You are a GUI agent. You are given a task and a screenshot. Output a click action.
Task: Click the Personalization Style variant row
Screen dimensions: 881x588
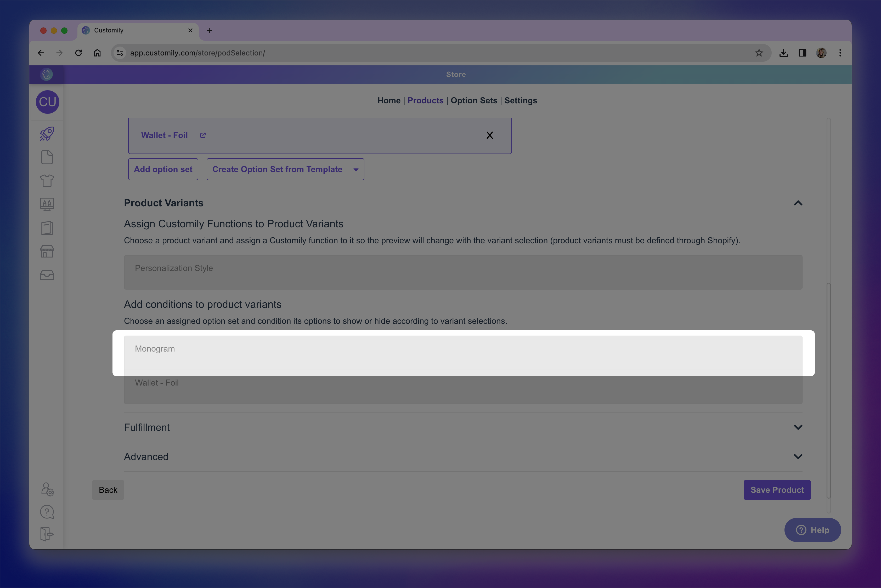click(463, 272)
